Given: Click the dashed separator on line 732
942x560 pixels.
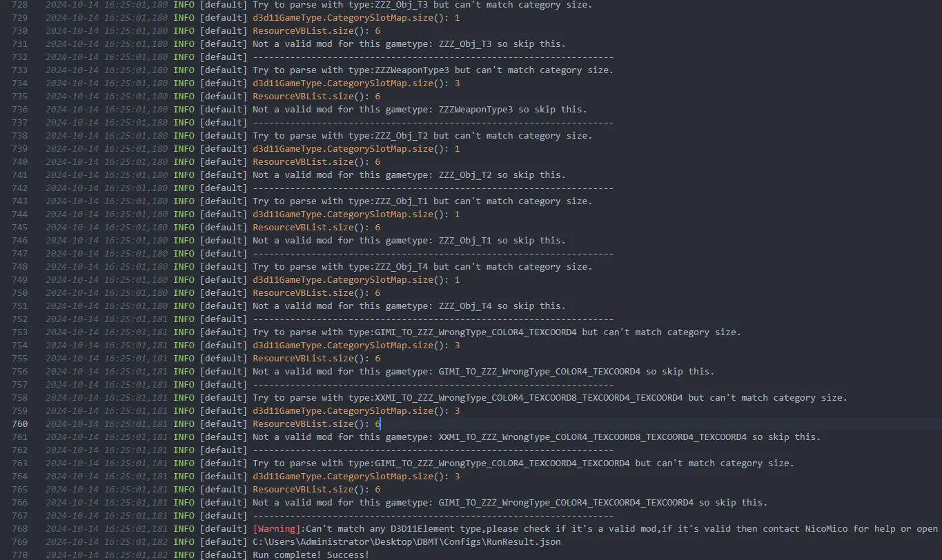Looking at the screenshot, I should click(x=433, y=57).
